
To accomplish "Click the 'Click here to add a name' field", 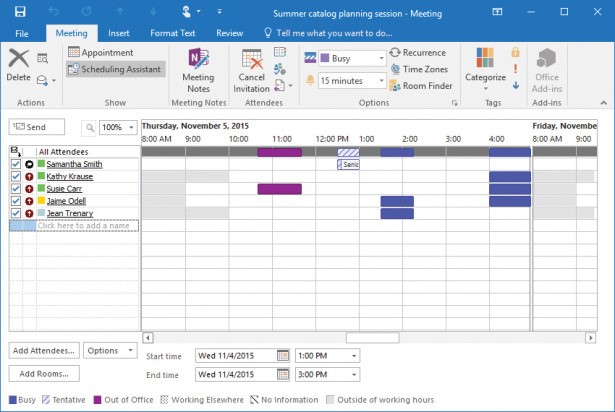I will pos(86,226).
